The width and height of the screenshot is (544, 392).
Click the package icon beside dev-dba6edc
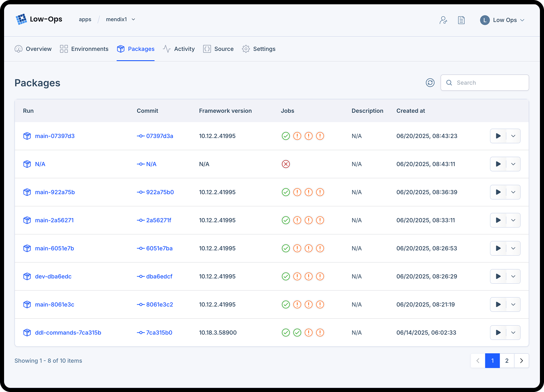pyautogui.click(x=27, y=276)
